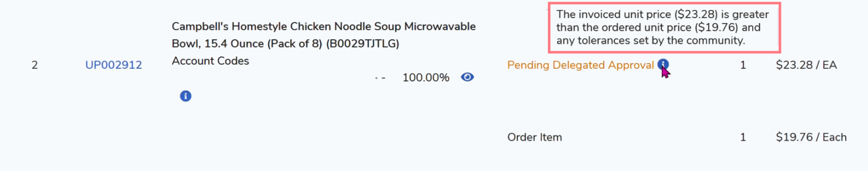
Task: Click the (B0029TJTLG) product code text
Action: tap(362, 44)
